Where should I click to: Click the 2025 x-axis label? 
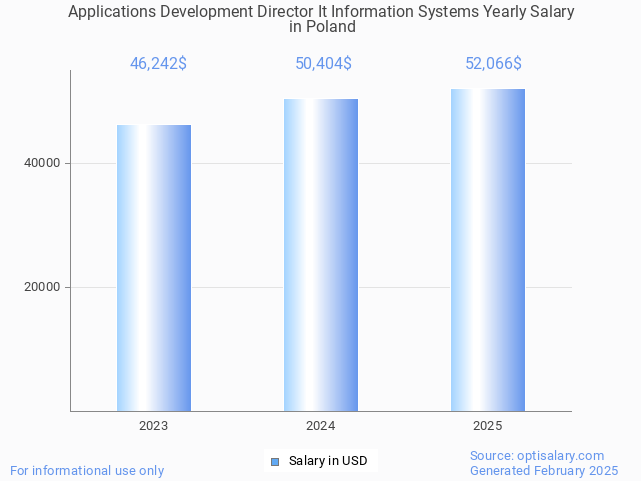tap(487, 426)
